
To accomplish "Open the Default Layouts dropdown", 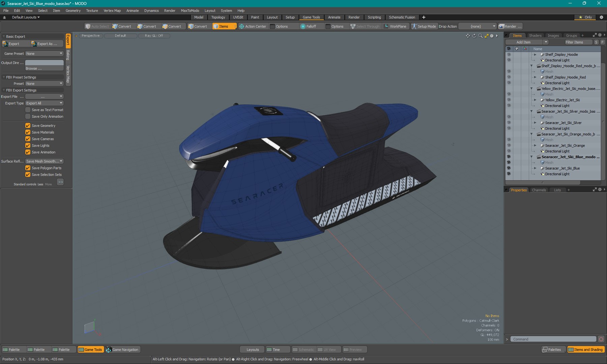I will (26, 17).
